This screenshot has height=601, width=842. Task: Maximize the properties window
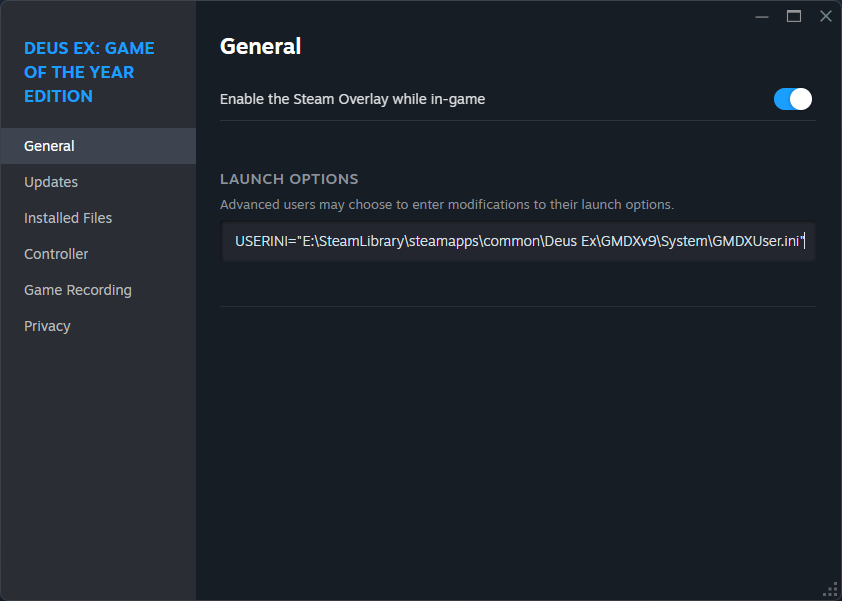(794, 16)
